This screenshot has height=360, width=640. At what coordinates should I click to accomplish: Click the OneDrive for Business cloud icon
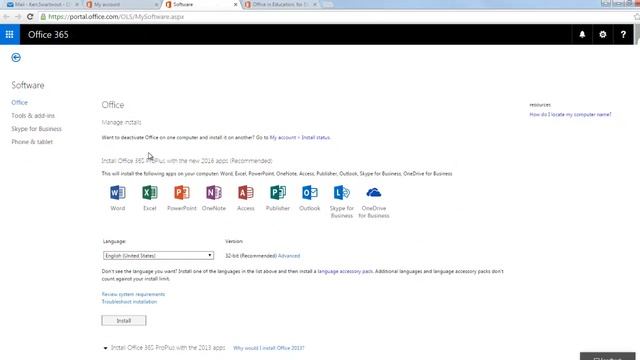[x=373, y=192]
